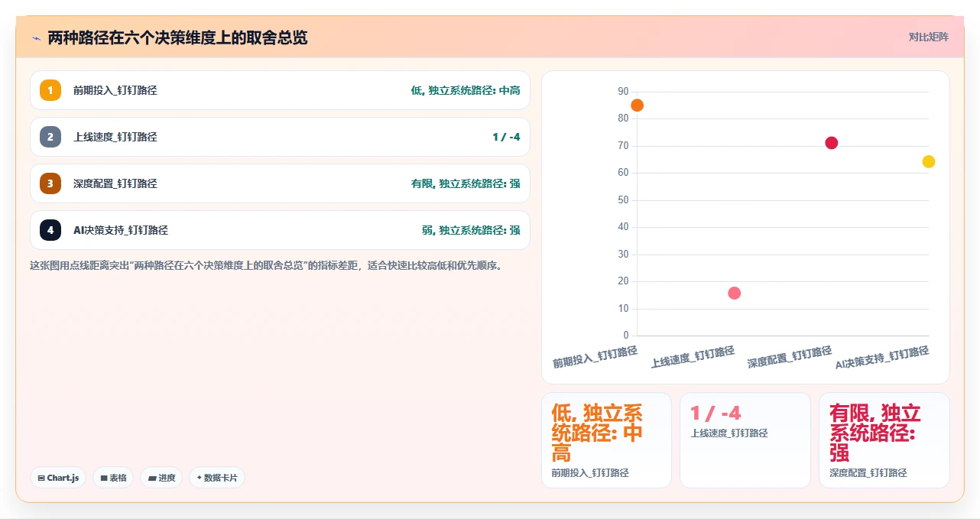This screenshot has height=519, width=980.
Task: Click the 数据卡片 tag chip
Action: [217, 478]
